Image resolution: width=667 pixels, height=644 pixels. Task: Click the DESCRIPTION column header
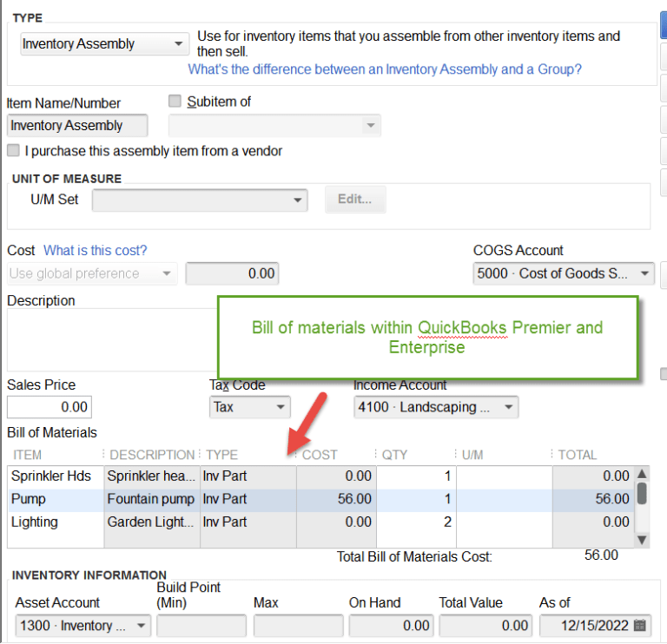coord(152,455)
